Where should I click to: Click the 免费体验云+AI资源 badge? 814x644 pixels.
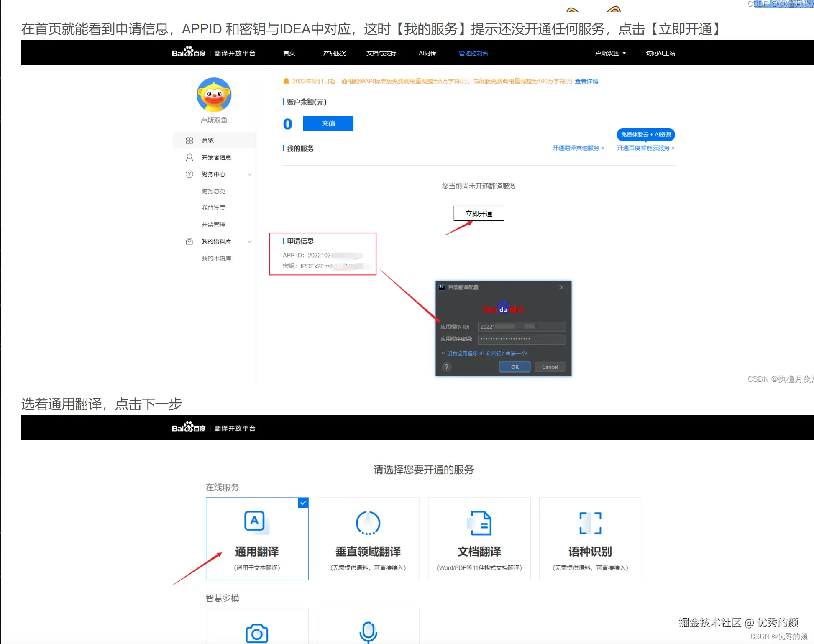coord(646,135)
